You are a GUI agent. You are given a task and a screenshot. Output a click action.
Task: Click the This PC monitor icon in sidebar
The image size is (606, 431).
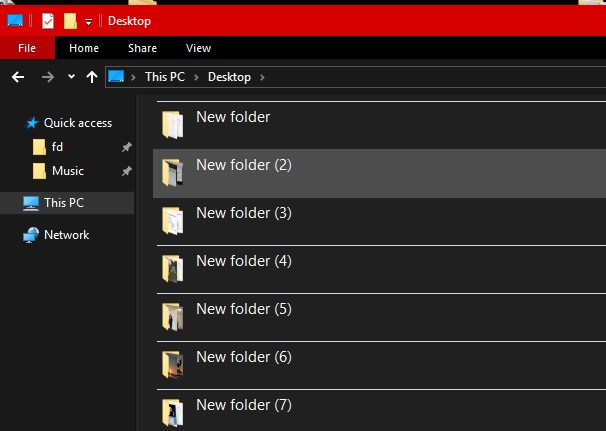[31, 203]
